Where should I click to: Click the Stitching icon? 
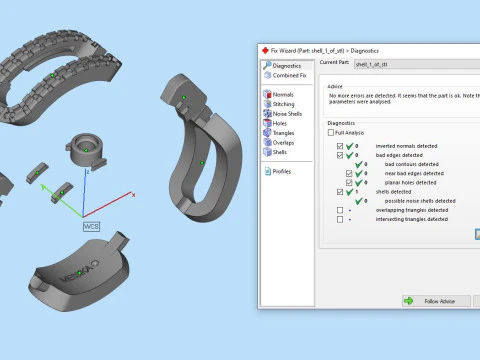[x=267, y=104]
